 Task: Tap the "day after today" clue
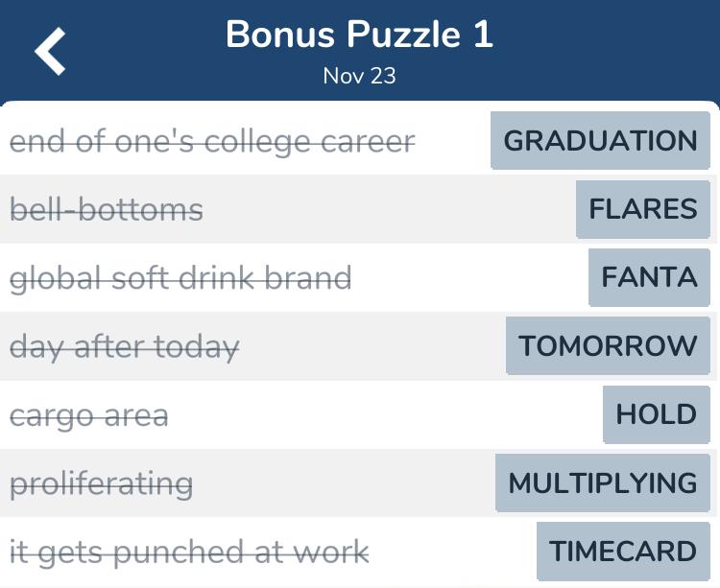tap(125, 347)
